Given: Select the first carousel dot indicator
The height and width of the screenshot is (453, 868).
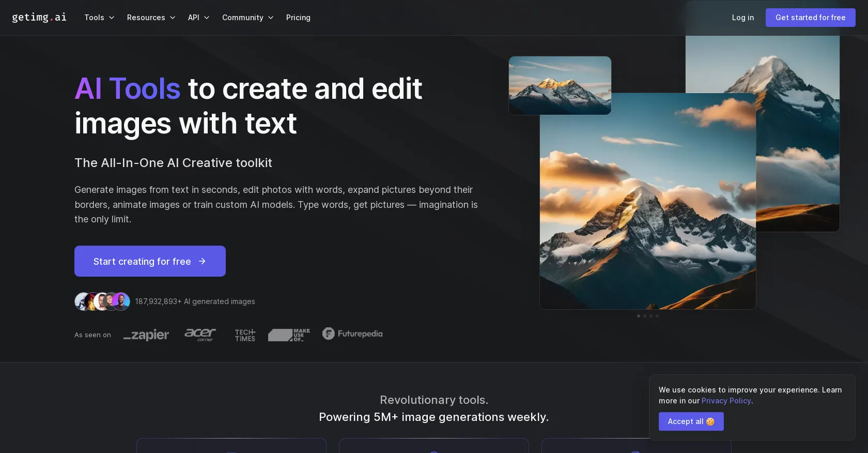Looking at the screenshot, I should click(639, 316).
